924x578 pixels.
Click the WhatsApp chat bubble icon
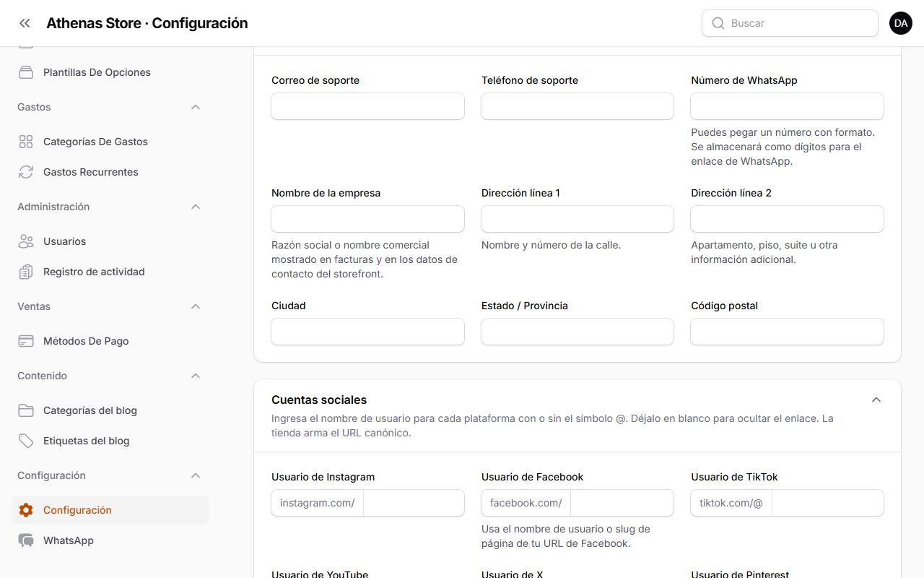(26, 540)
